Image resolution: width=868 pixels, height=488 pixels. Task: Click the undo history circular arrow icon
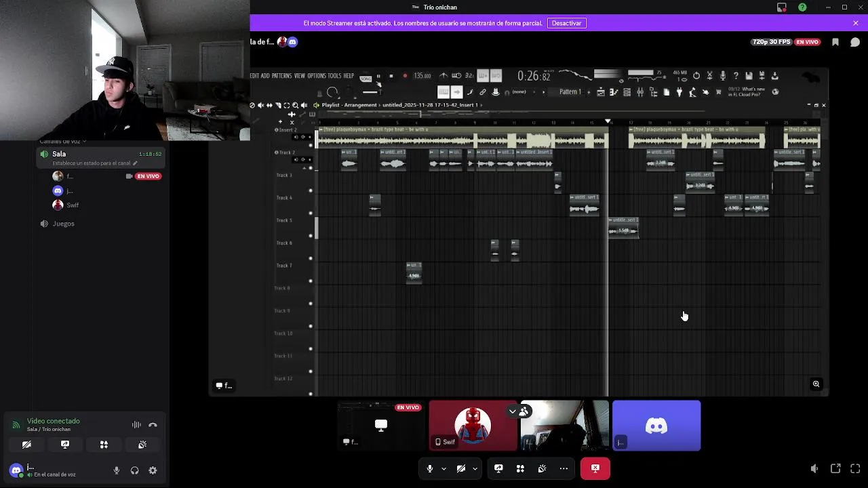pos(696,75)
